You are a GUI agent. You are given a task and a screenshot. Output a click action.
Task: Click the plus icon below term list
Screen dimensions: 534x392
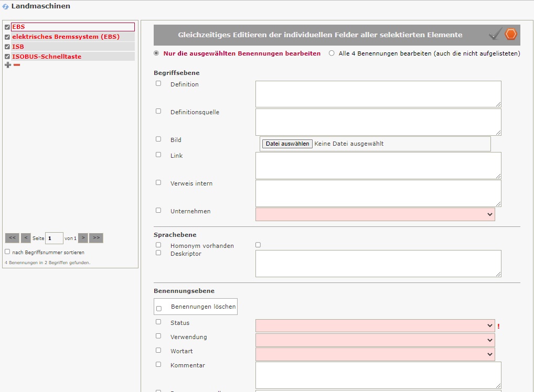tap(7, 64)
